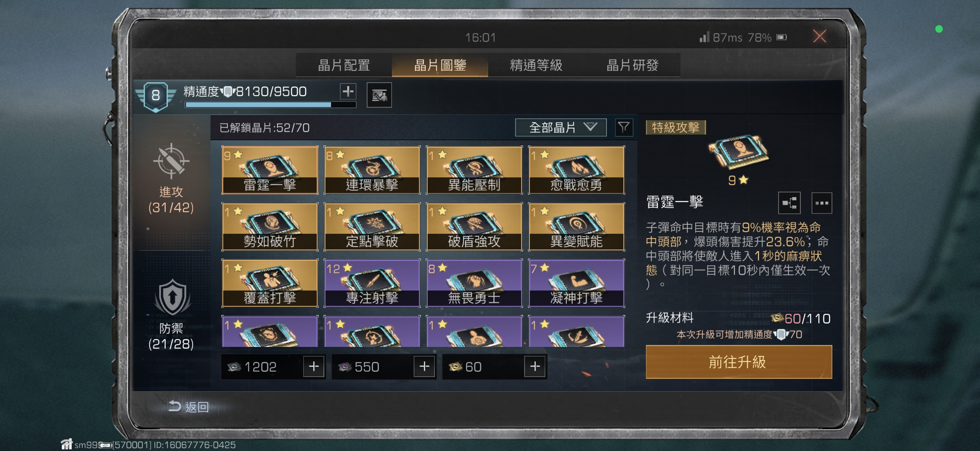The image size is (980, 451).
Task: Close the chip panel with X
Action: [820, 36]
